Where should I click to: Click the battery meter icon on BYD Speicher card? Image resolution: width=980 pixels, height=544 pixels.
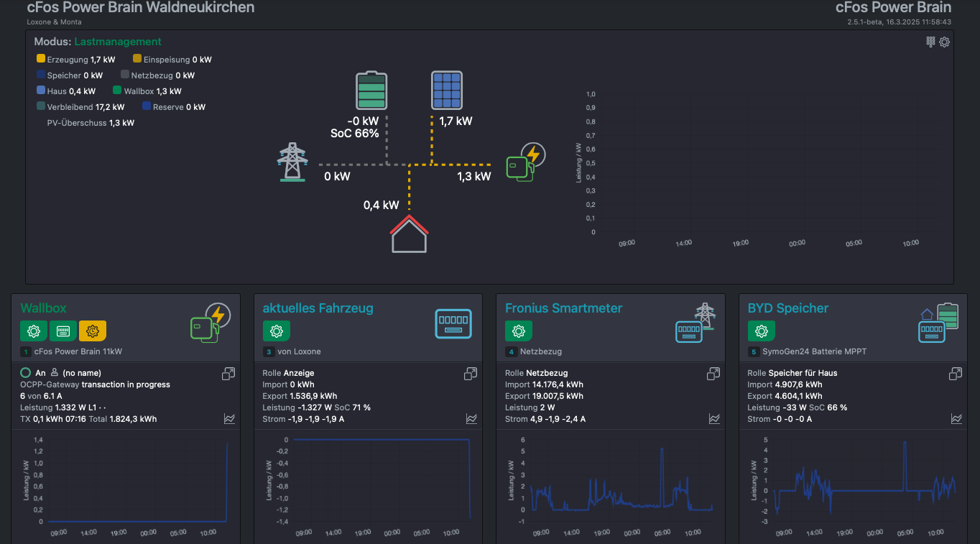coord(938,323)
